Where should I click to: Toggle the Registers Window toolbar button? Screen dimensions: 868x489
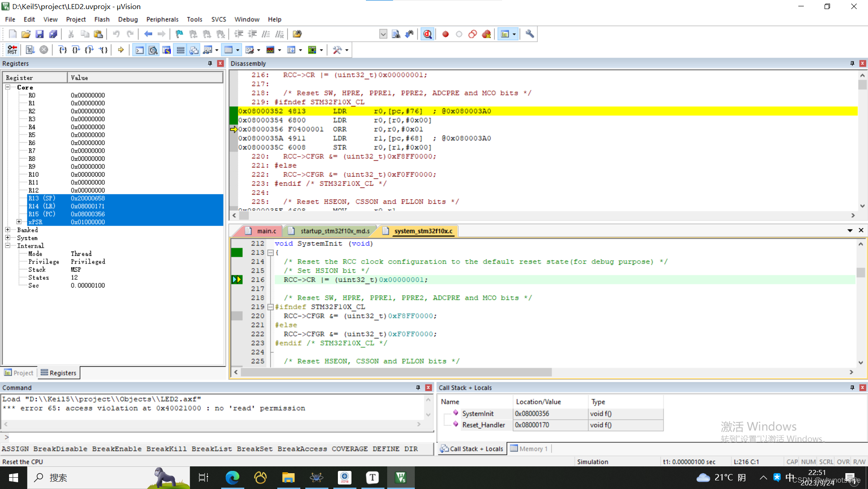180,50
